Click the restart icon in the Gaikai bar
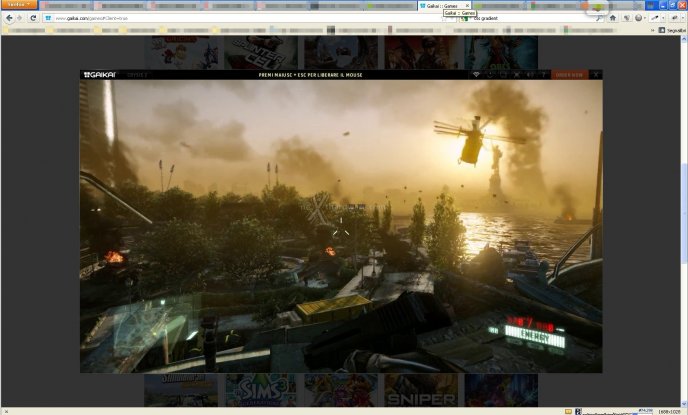The width and height of the screenshot is (688, 415). point(490,75)
